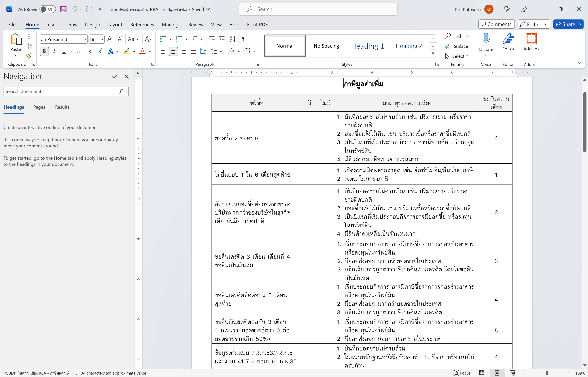
Task: Toggle Italic formatting
Action: point(54,51)
